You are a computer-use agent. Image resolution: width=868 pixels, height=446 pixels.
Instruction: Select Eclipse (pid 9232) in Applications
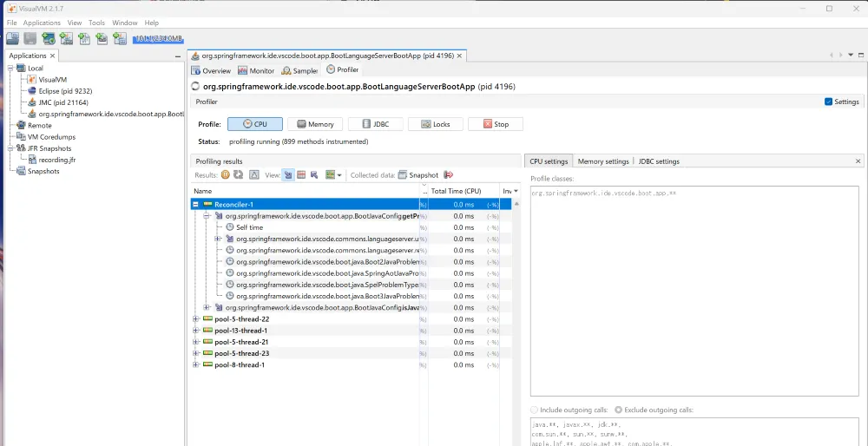(x=59, y=91)
